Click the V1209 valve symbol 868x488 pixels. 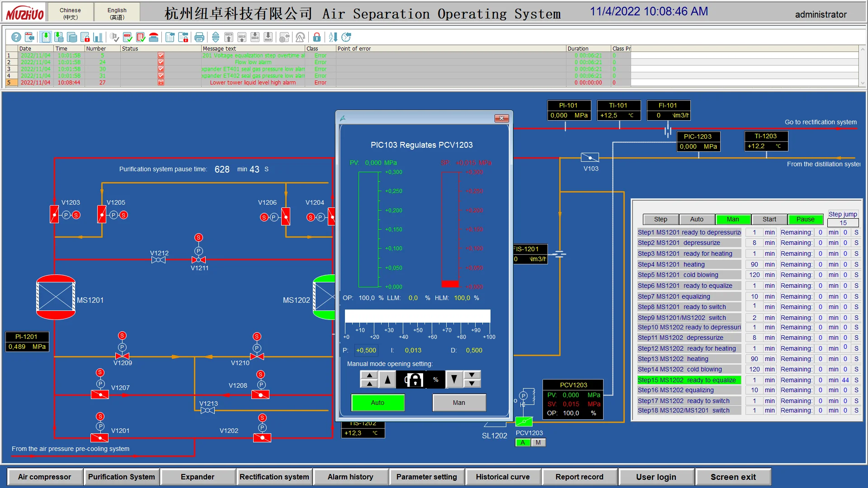[x=122, y=357]
